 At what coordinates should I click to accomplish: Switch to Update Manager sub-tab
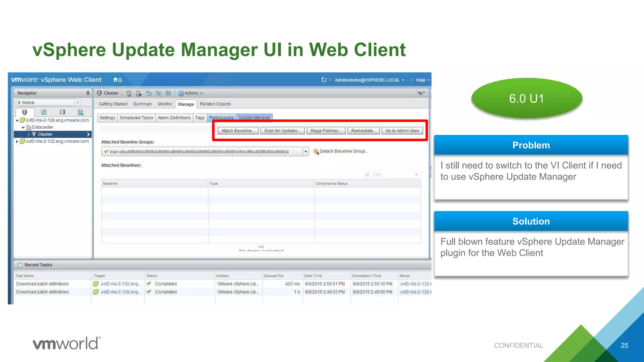point(254,118)
